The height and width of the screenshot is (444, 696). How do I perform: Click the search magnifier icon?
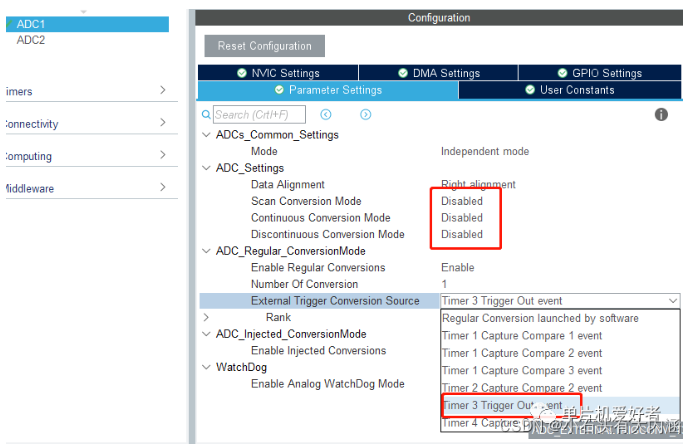pyautogui.click(x=206, y=115)
